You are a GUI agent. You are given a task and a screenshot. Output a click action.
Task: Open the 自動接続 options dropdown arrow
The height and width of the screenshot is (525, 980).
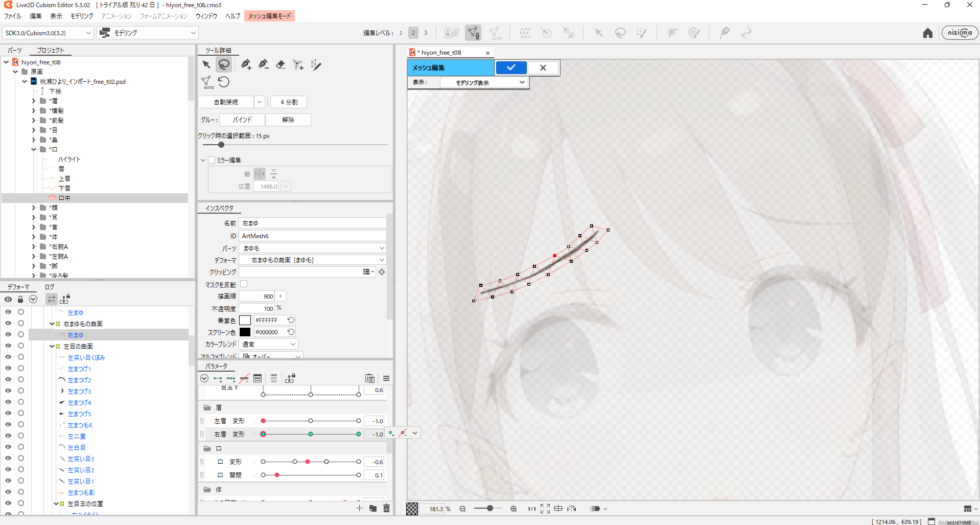point(260,102)
